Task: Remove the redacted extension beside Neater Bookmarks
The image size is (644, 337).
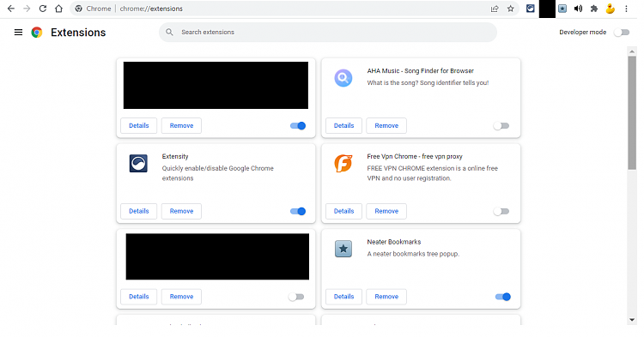Action: pyautogui.click(x=181, y=297)
